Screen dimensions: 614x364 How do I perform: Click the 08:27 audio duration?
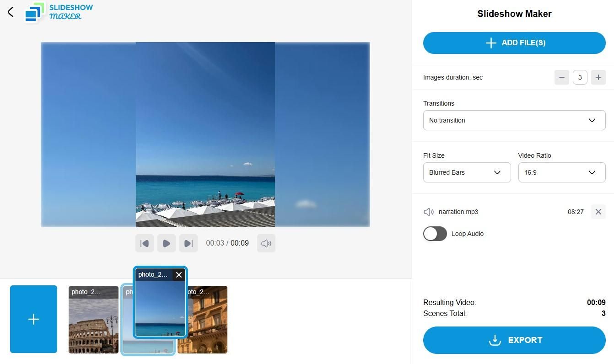pos(576,212)
